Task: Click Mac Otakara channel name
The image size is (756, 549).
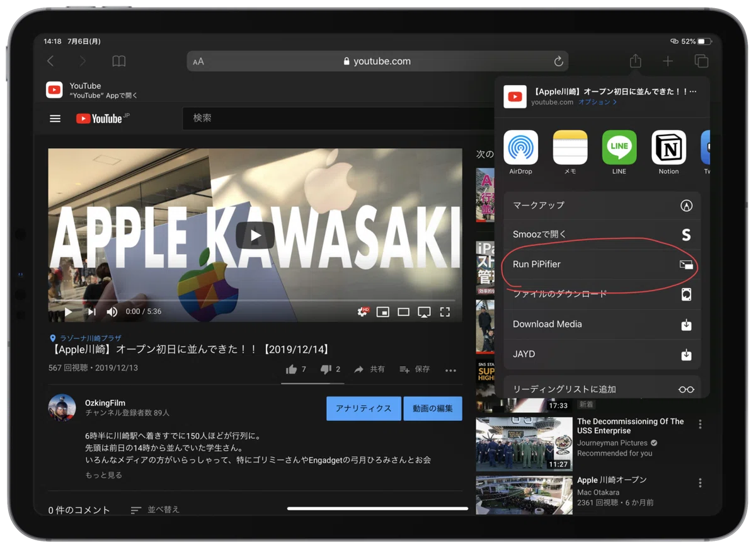Action: pos(598,492)
